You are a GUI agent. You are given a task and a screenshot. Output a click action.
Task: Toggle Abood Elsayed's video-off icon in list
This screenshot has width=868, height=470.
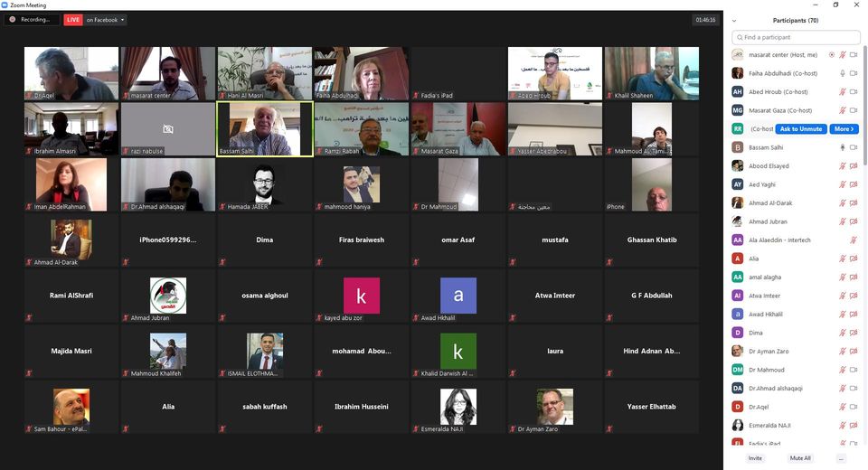[854, 166]
